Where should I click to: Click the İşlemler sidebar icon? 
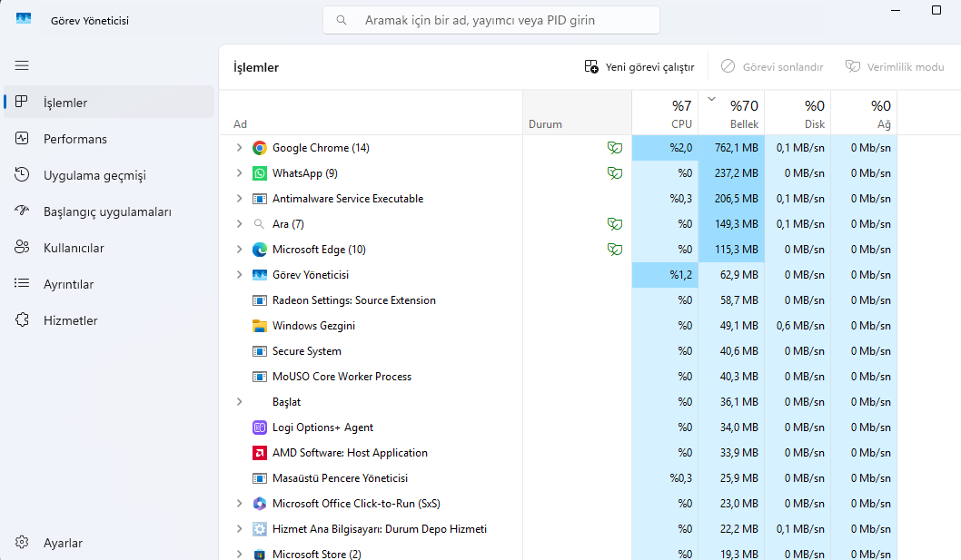(x=22, y=102)
